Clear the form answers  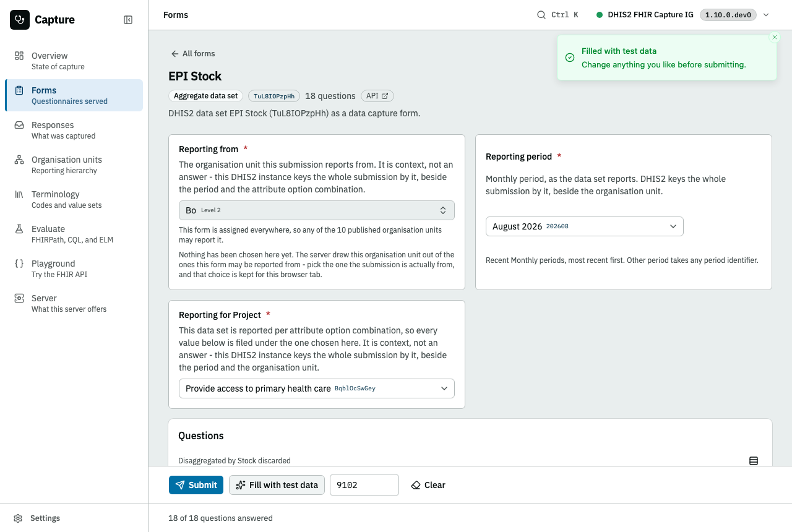pos(428,485)
